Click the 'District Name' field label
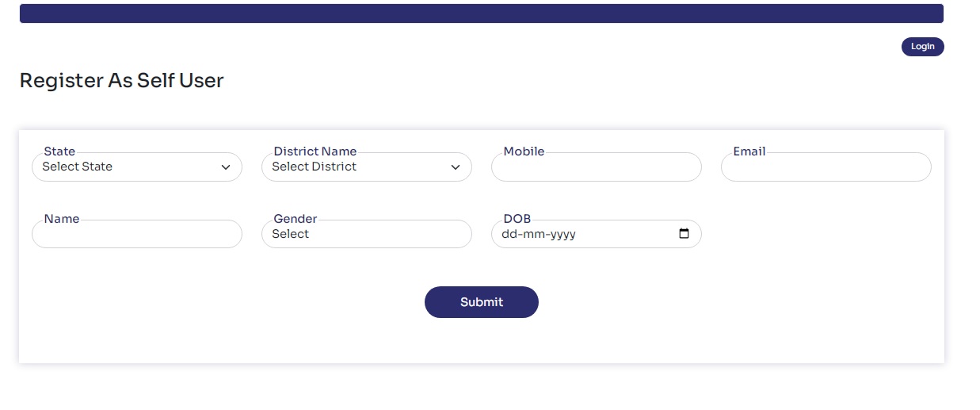The height and width of the screenshot is (410, 980). (315, 151)
